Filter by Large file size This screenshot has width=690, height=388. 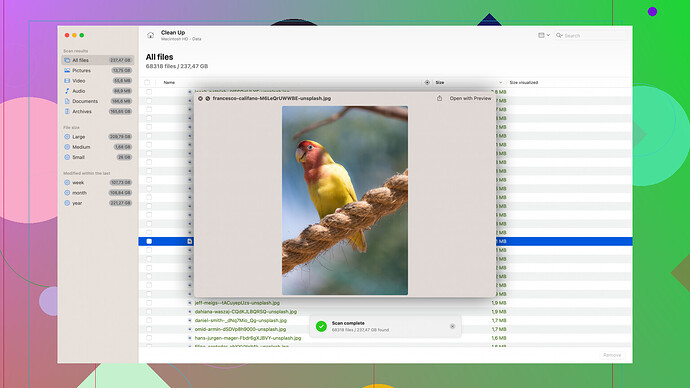coord(98,137)
